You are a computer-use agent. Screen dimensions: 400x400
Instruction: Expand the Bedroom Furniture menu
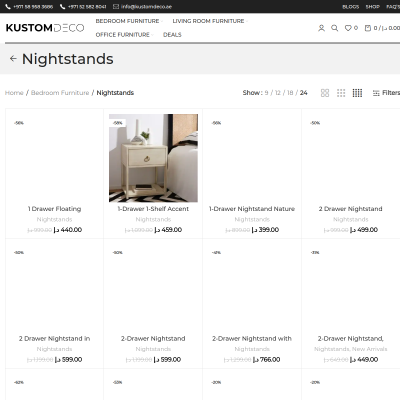coord(129,21)
